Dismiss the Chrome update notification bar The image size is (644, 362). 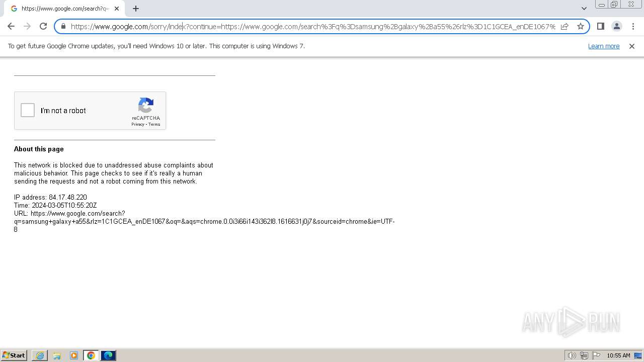point(632,46)
